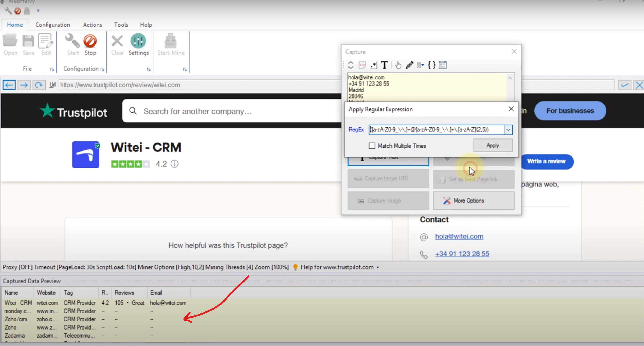The image size is (644, 346).
Task: Open the Tools ribbon tab
Action: tap(121, 25)
